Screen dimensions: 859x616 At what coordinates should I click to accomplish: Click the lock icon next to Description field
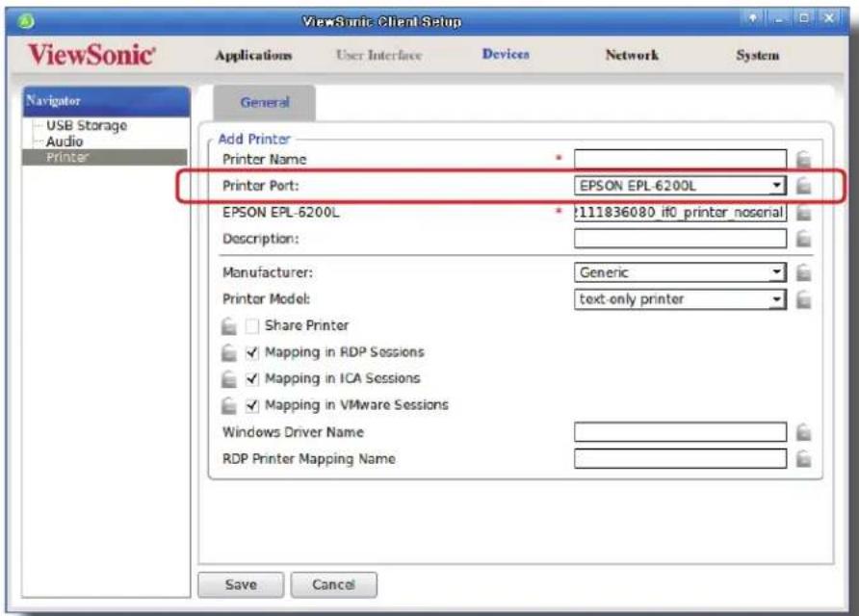(x=803, y=239)
